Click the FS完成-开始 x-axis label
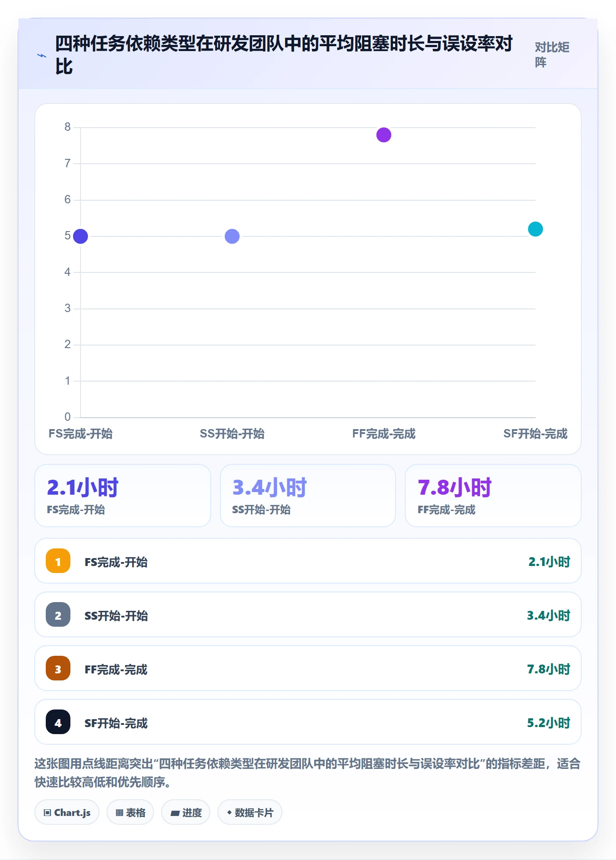 pos(81,434)
